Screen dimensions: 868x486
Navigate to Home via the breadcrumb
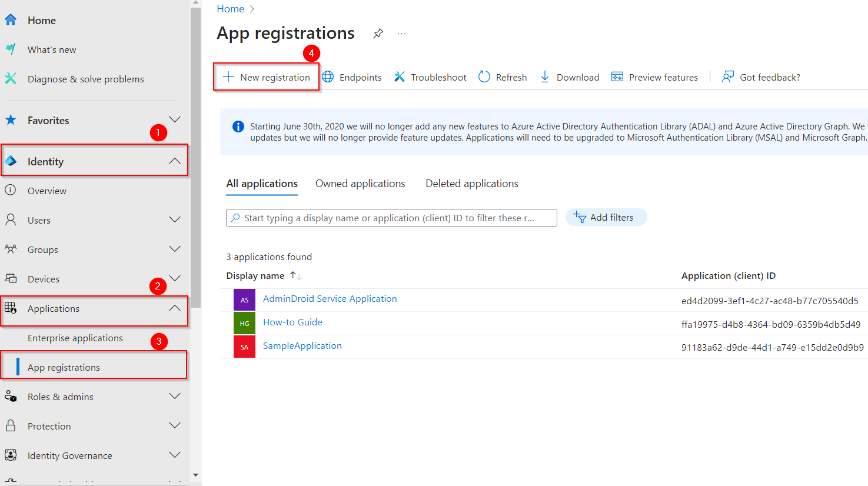(x=230, y=8)
